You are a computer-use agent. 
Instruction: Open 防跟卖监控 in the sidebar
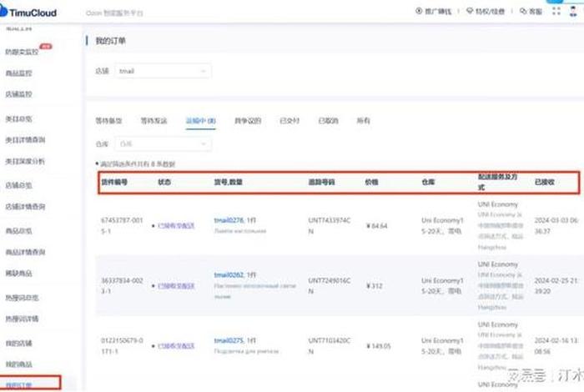tap(22, 52)
